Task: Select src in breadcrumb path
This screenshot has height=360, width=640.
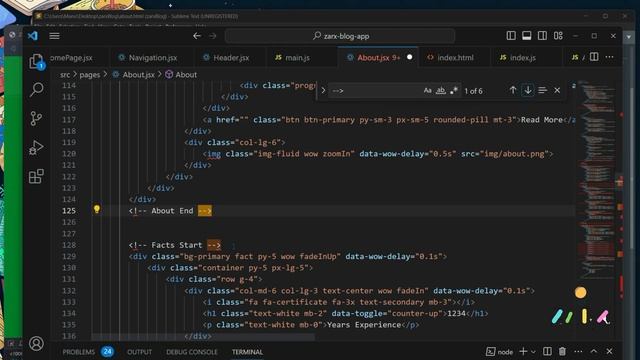Action: (65, 75)
